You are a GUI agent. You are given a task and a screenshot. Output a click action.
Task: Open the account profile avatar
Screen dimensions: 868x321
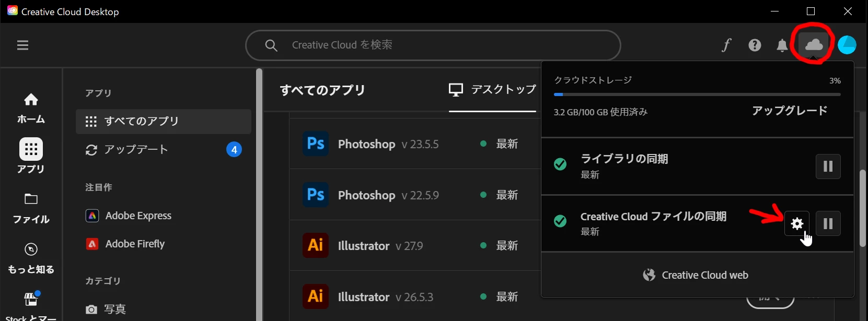pyautogui.click(x=847, y=45)
